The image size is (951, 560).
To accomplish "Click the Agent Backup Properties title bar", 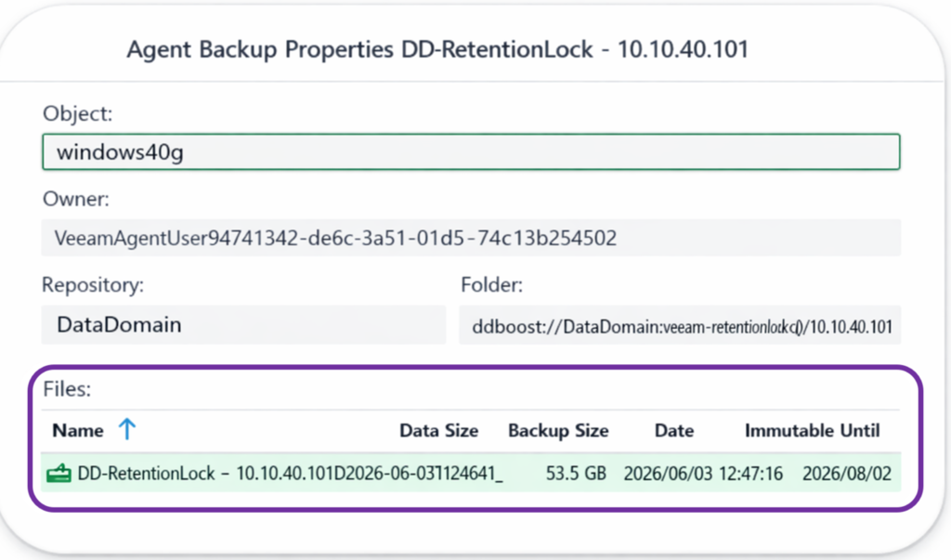I will [x=437, y=50].
